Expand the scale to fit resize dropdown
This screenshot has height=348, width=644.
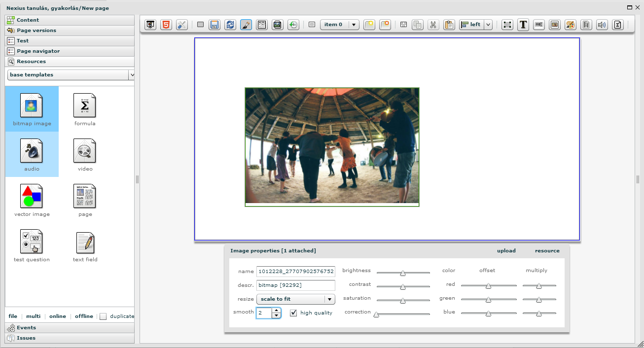[x=329, y=299]
